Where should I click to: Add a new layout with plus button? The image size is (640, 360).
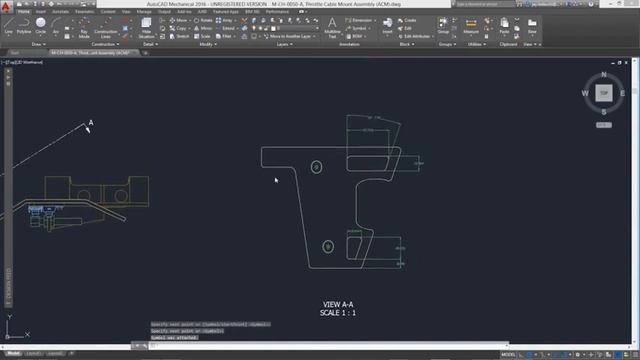coord(71,353)
